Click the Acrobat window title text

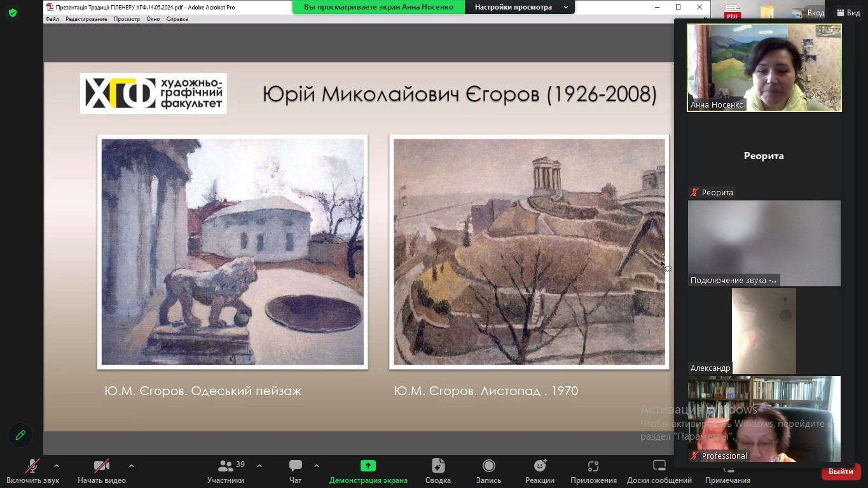(x=145, y=7)
